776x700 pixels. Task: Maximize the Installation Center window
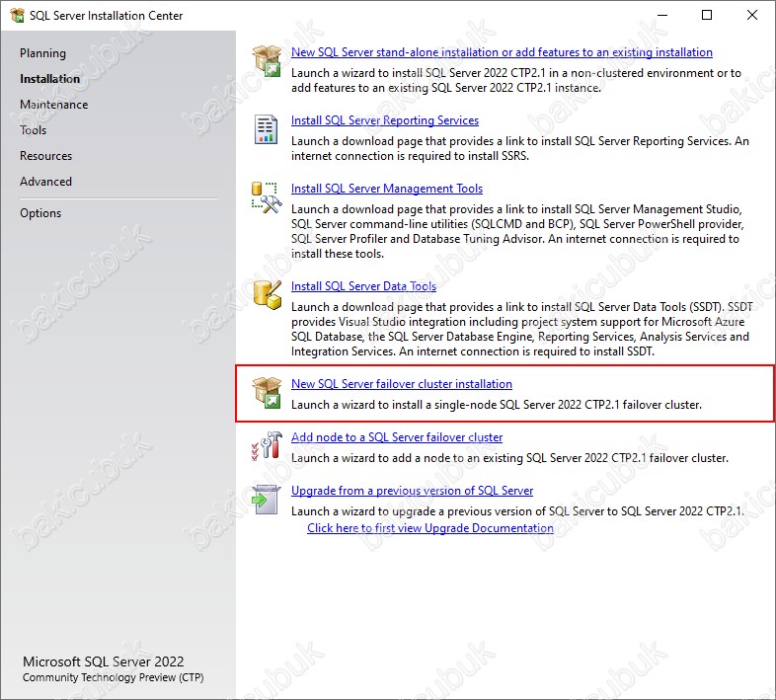pyautogui.click(x=707, y=16)
